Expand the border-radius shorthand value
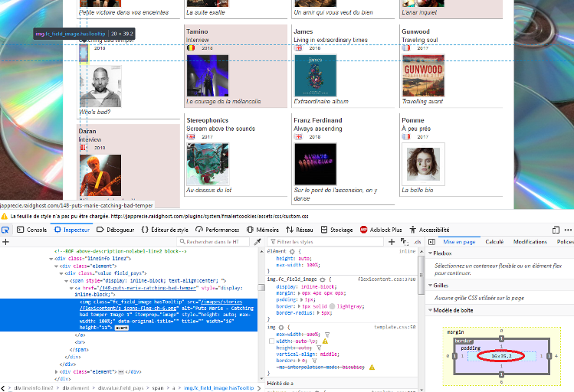 tap(318, 313)
